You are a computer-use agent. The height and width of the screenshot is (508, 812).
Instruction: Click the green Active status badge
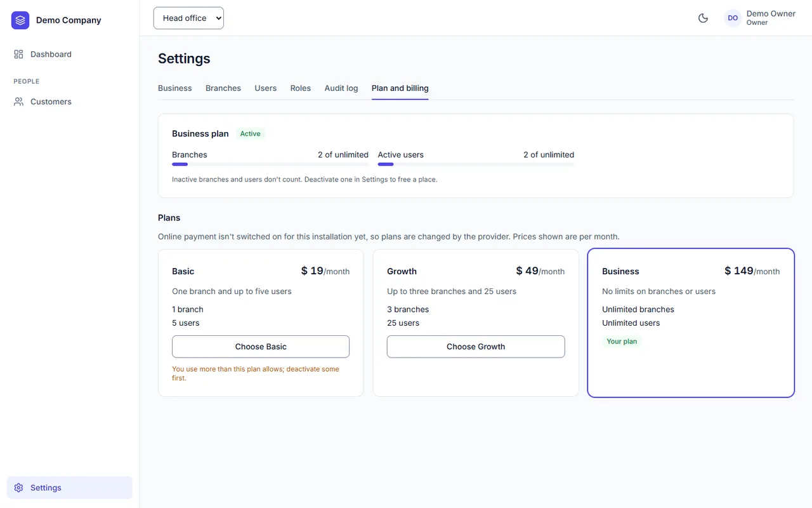[x=250, y=133]
